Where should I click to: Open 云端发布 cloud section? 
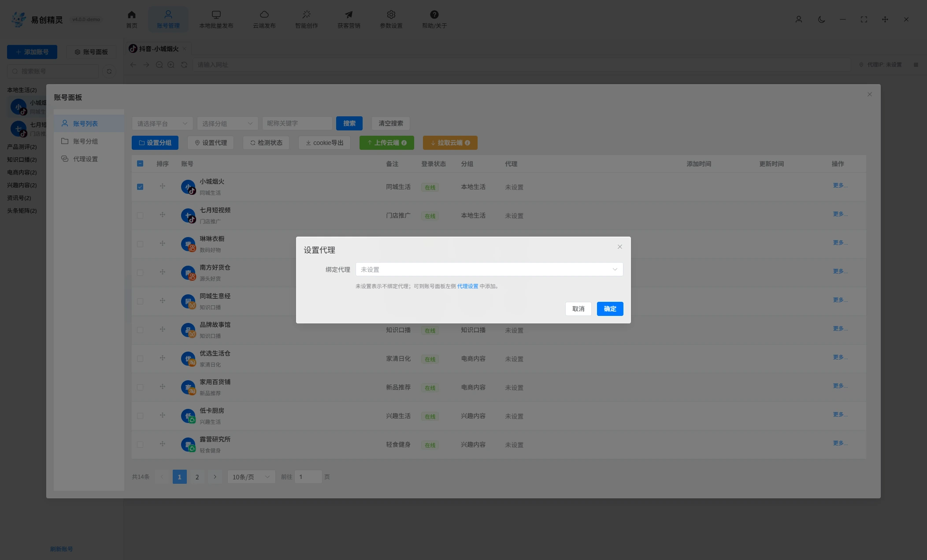(264, 19)
